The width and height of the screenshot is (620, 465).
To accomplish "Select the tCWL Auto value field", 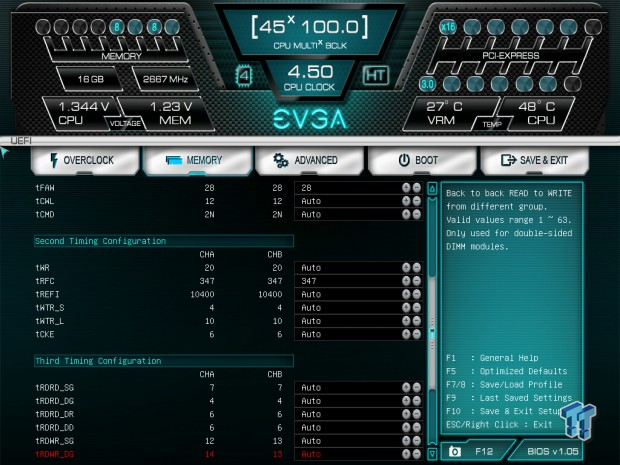I will [358, 201].
